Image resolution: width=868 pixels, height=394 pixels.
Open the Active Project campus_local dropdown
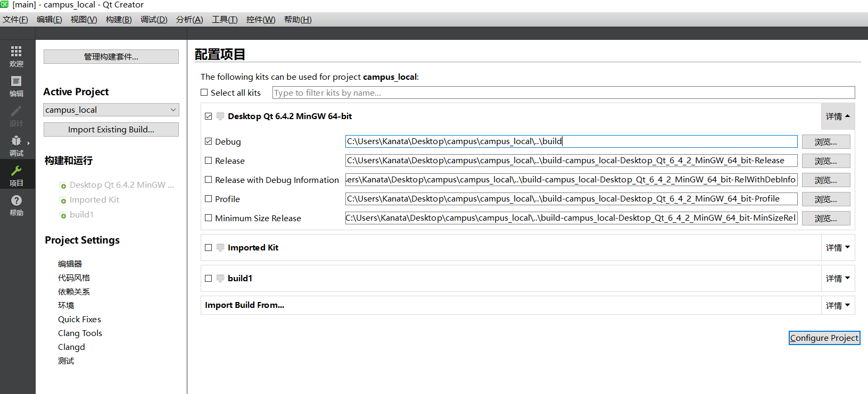[111, 110]
